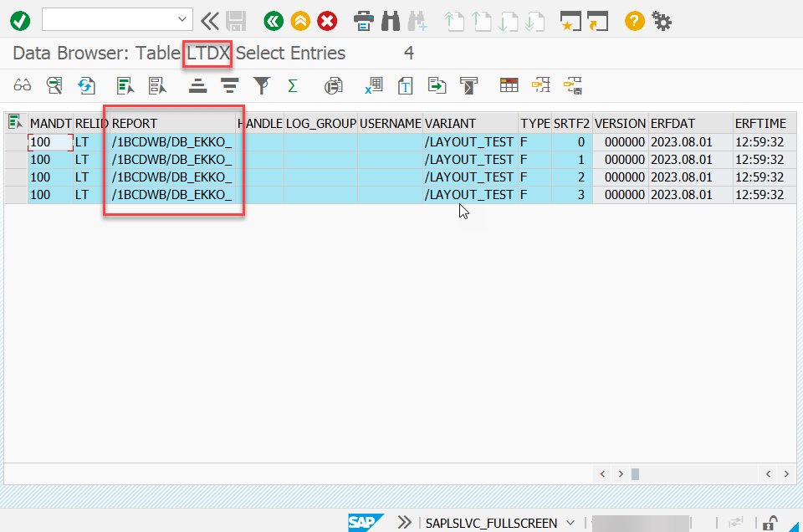803x532 pixels.
Task: Click the green Back icon
Action: (274, 21)
